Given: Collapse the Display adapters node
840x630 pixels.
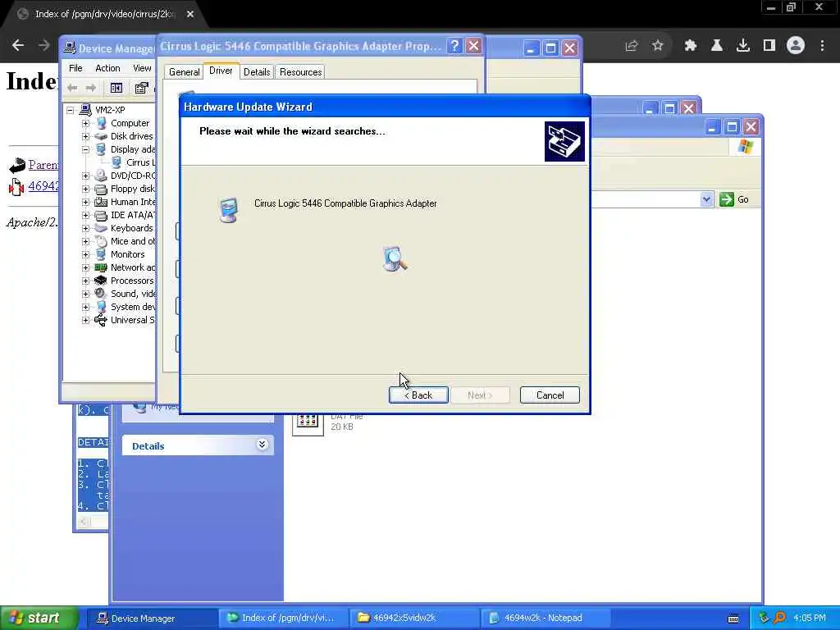Looking at the screenshot, I should pos(85,149).
